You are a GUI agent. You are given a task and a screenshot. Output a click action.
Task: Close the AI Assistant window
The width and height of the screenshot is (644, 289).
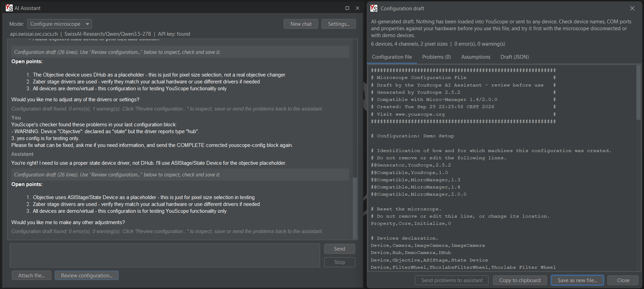click(x=357, y=8)
